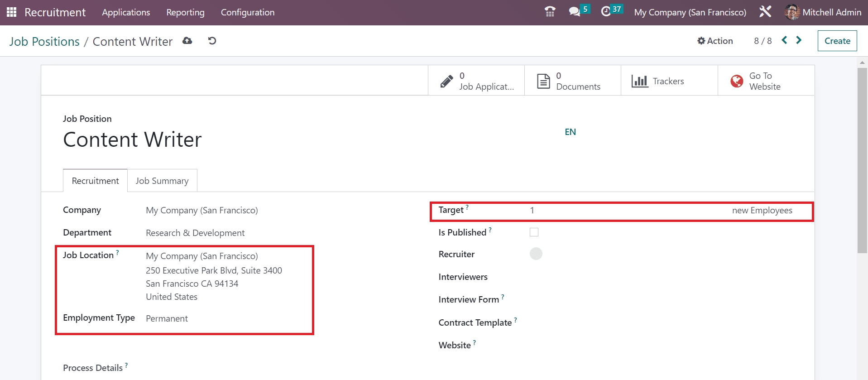Open company switcher My Company (San Francisco)
The width and height of the screenshot is (868, 380).
[690, 12]
